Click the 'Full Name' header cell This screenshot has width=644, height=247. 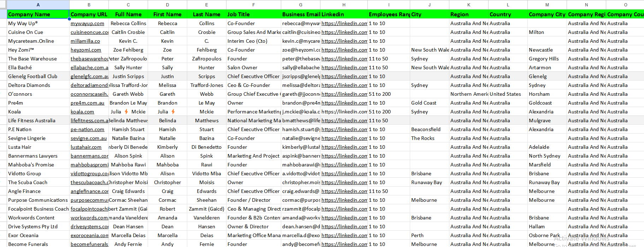click(x=128, y=14)
